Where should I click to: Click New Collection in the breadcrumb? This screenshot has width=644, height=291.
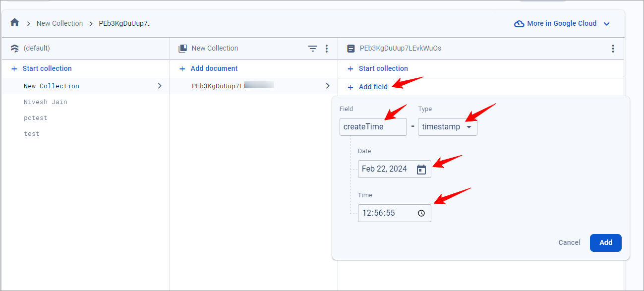click(59, 23)
